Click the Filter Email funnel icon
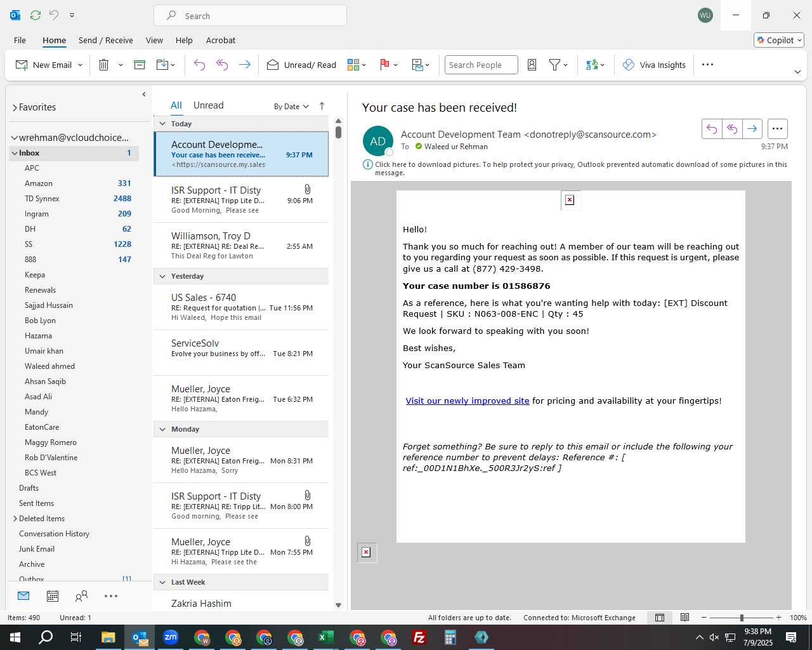The height and width of the screenshot is (650, 812). 554,65
